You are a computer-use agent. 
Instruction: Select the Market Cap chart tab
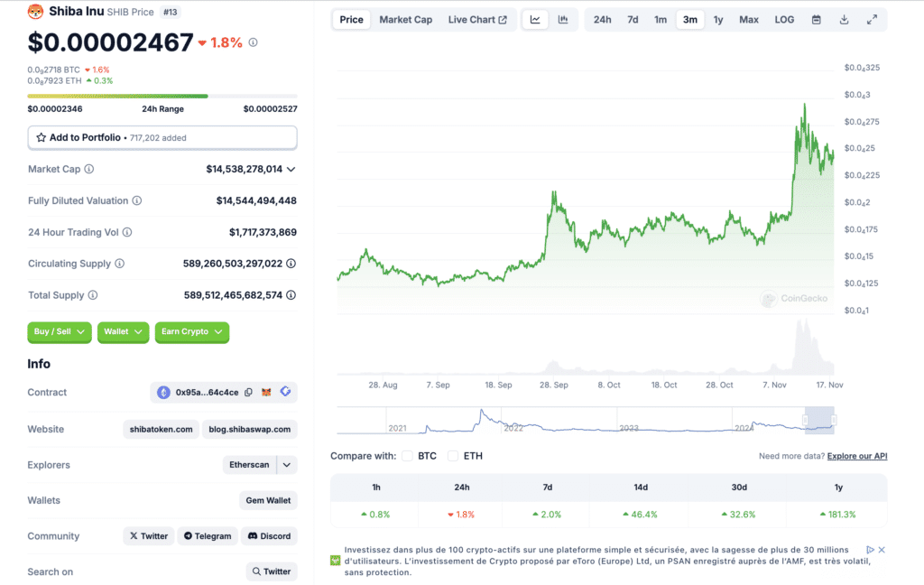[405, 20]
